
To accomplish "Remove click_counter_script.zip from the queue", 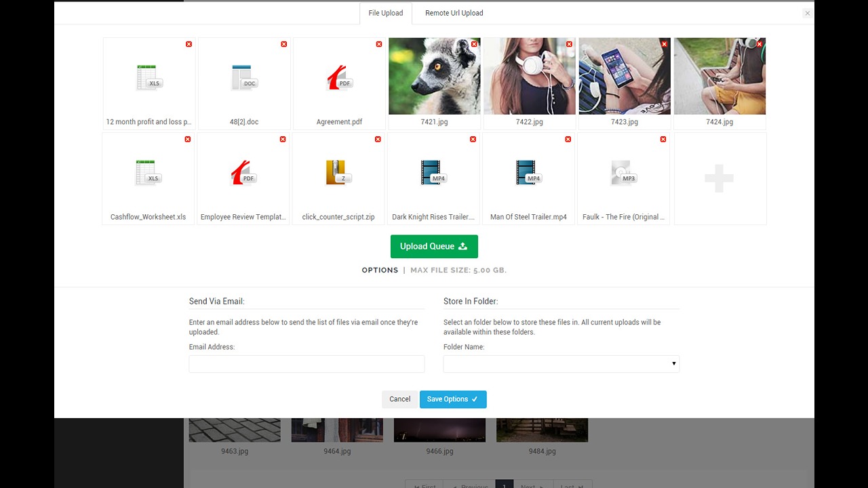I will 378,139.
